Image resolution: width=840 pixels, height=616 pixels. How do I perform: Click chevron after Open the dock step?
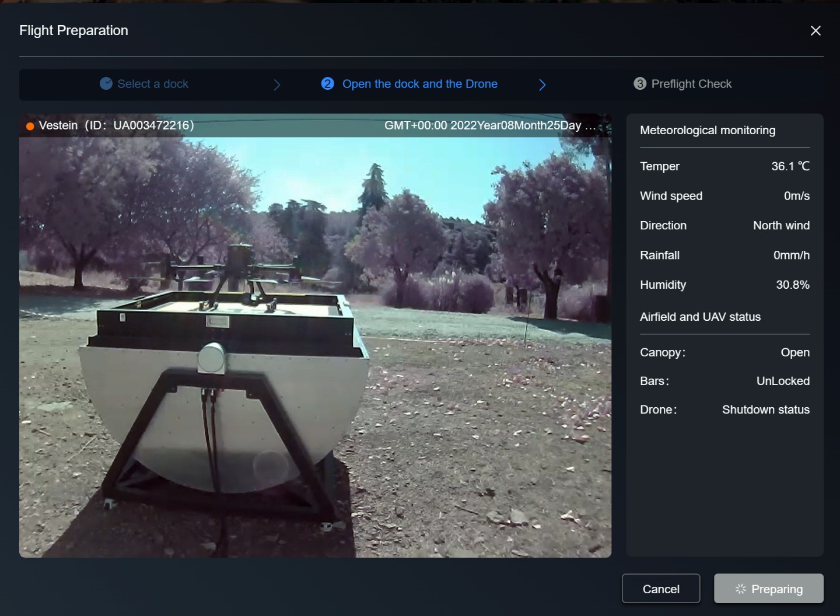[542, 85]
